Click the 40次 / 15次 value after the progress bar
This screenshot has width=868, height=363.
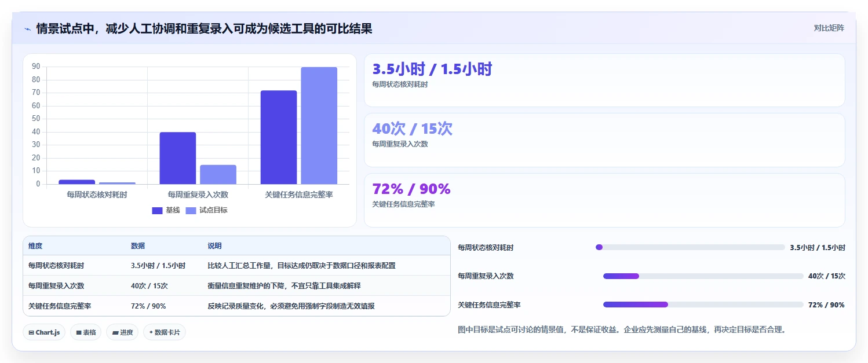click(x=827, y=276)
